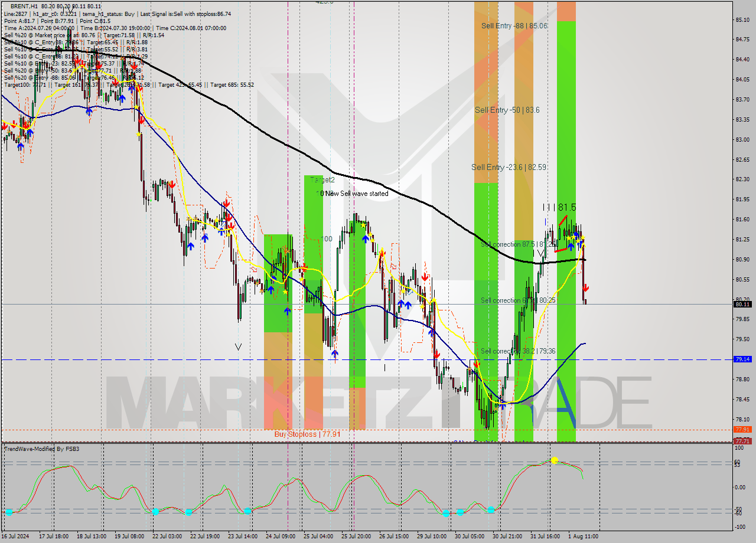Click the '17 Jul 18:00' time label
756x543 pixels.
coord(53,537)
